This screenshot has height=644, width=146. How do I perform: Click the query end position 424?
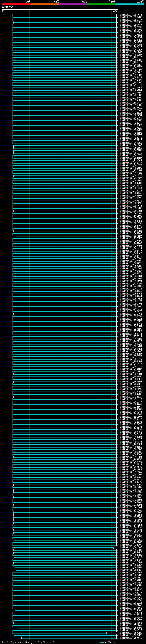point(115,11)
